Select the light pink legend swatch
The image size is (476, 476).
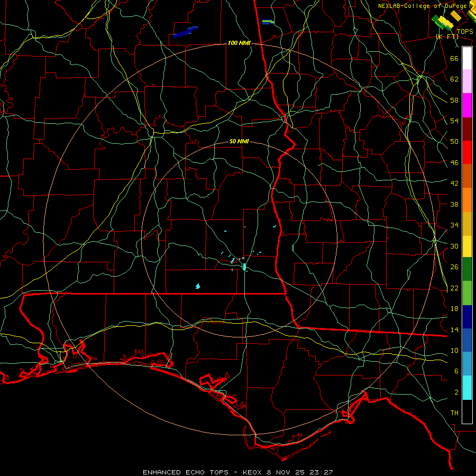[467, 81]
